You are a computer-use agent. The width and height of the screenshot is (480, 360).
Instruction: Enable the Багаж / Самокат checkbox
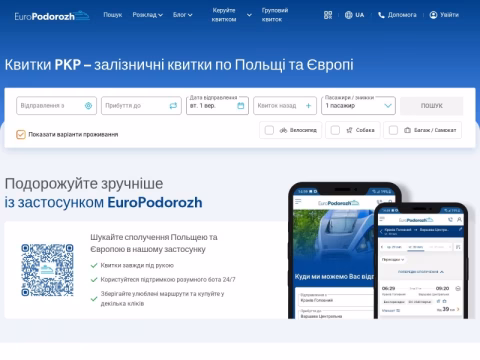393,130
